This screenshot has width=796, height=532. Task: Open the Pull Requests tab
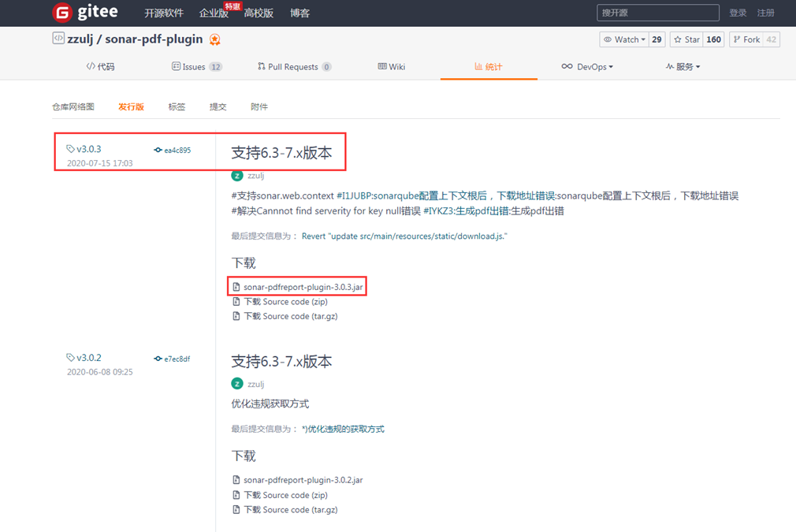[x=292, y=67]
